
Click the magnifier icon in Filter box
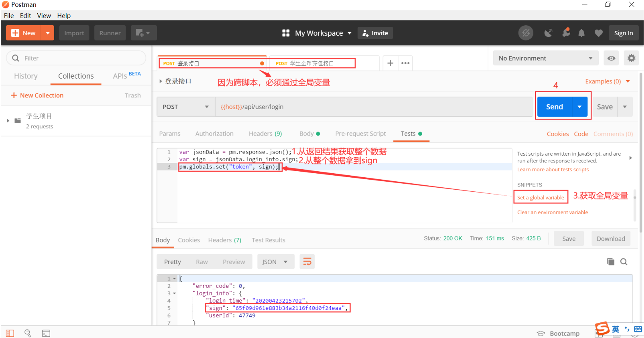point(16,58)
